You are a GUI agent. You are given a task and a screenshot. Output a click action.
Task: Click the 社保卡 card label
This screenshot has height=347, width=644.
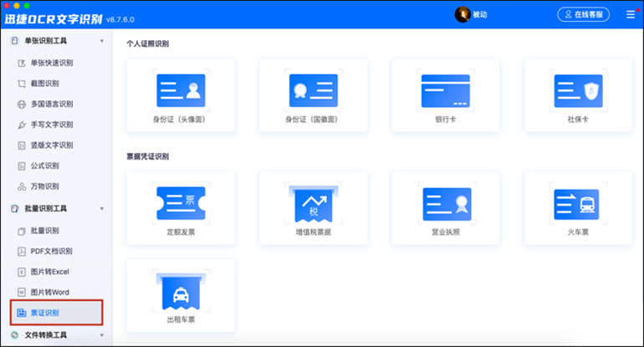tap(578, 120)
